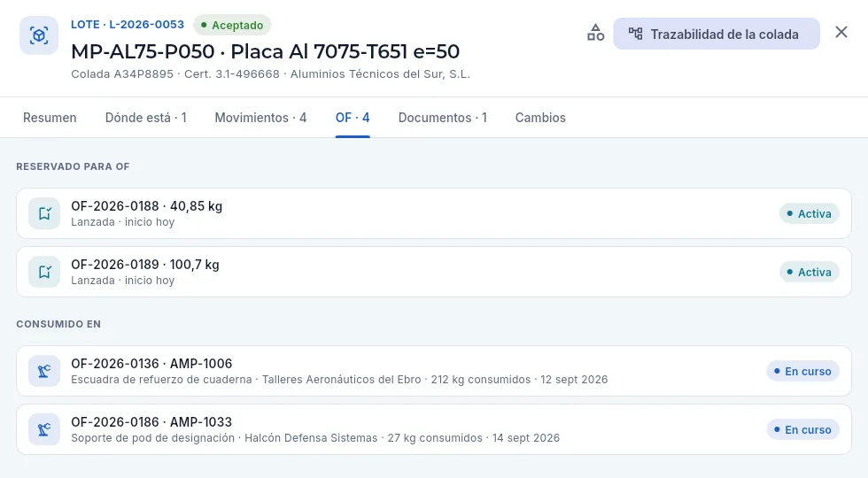Open the Dónde está · 1 tab
The width and height of the screenshot is (868, 478).
tap(145, 118)
